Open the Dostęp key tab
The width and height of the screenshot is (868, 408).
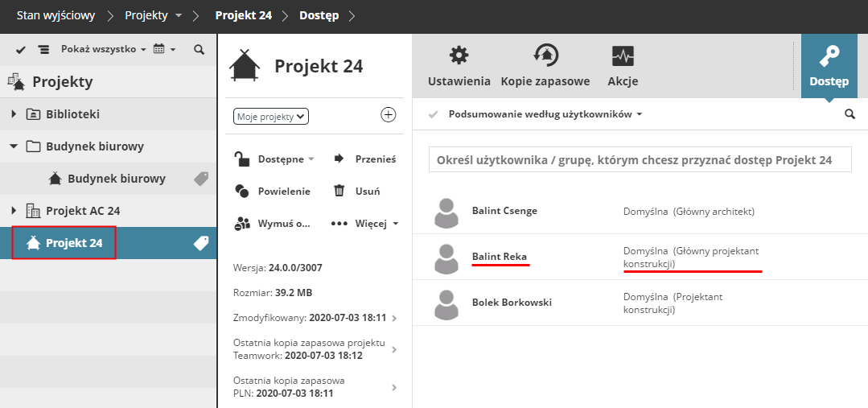(x=829, y=66)
